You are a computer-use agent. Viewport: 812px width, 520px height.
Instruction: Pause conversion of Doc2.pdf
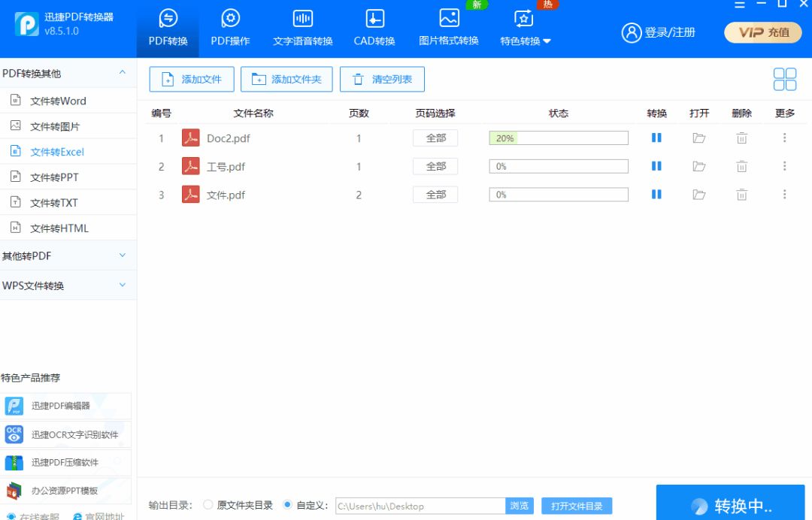[656, 138]
